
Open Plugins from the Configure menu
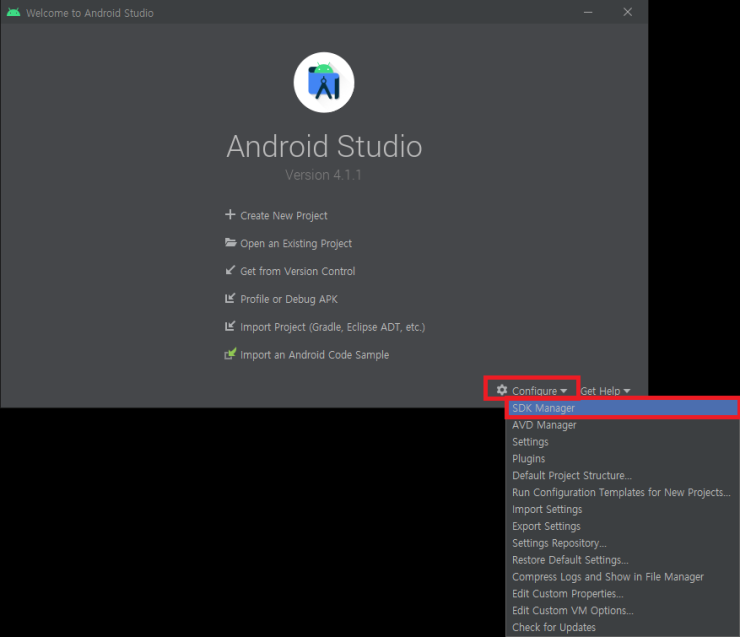pyautogui.click(x=528, y=459)
